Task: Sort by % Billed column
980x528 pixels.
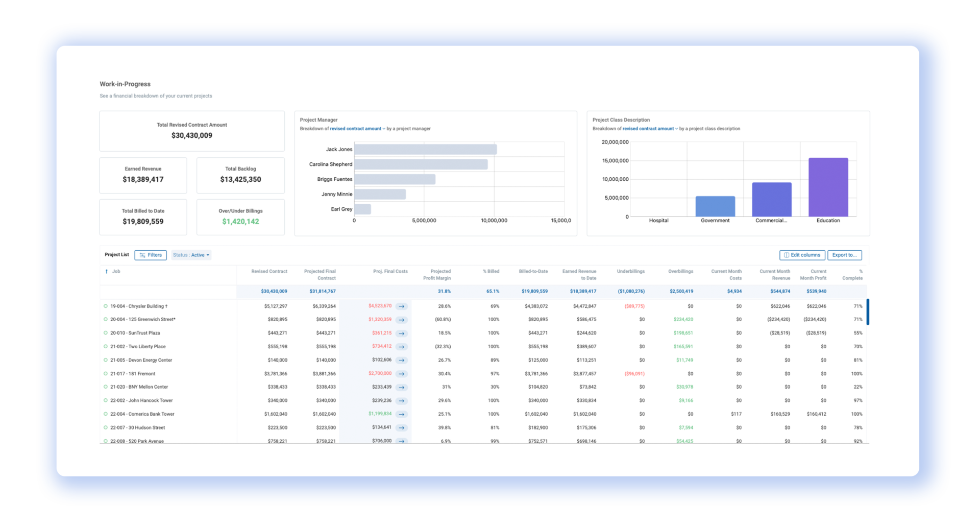Action: (x=491, y=272)
